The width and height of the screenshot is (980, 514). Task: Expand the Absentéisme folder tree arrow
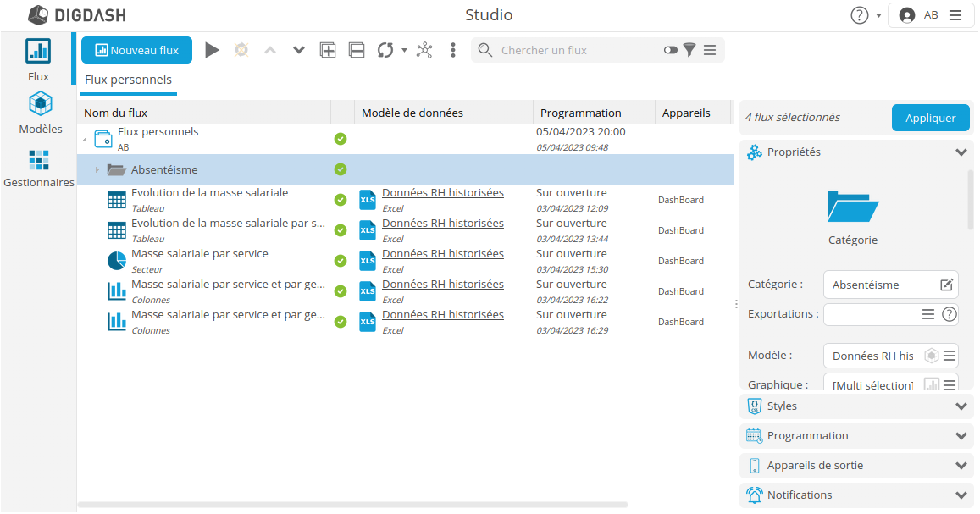pos(97,169)
